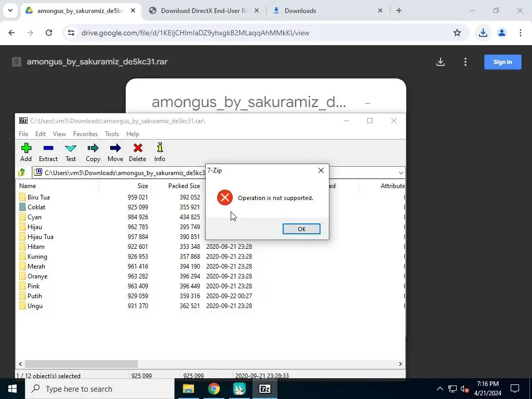Click the Sign in button

(x=502, y=62)
